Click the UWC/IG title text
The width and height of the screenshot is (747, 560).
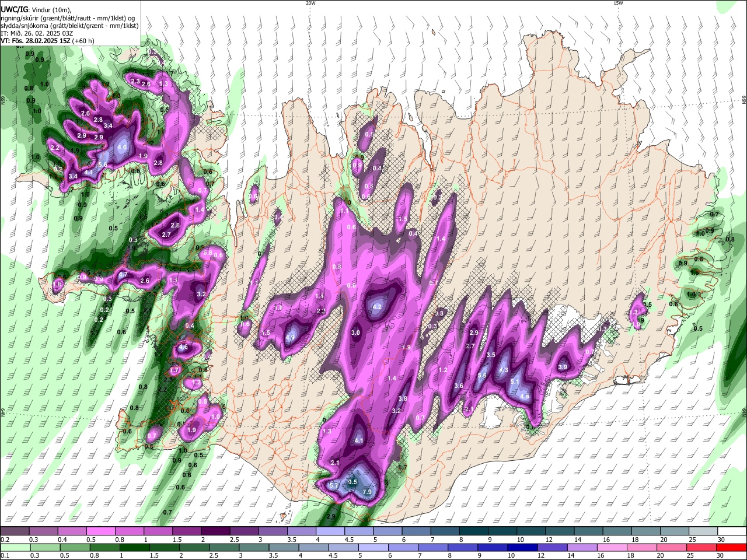(13, 10)
